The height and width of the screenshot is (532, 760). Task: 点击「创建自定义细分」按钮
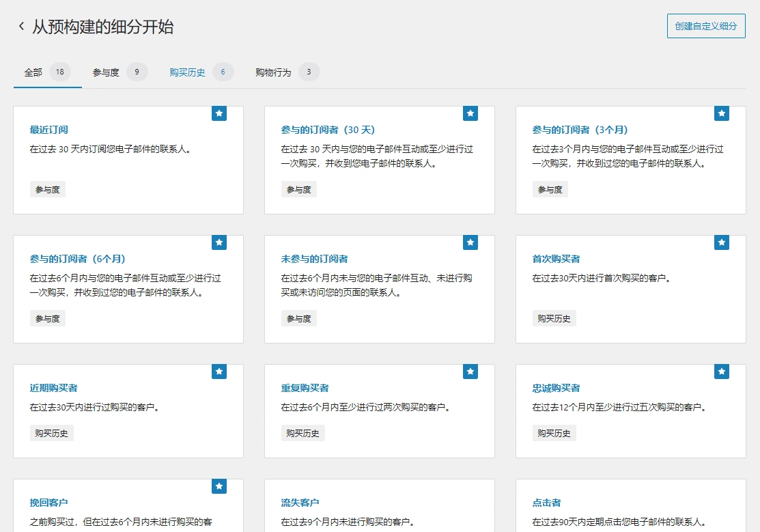coord(706,27)
